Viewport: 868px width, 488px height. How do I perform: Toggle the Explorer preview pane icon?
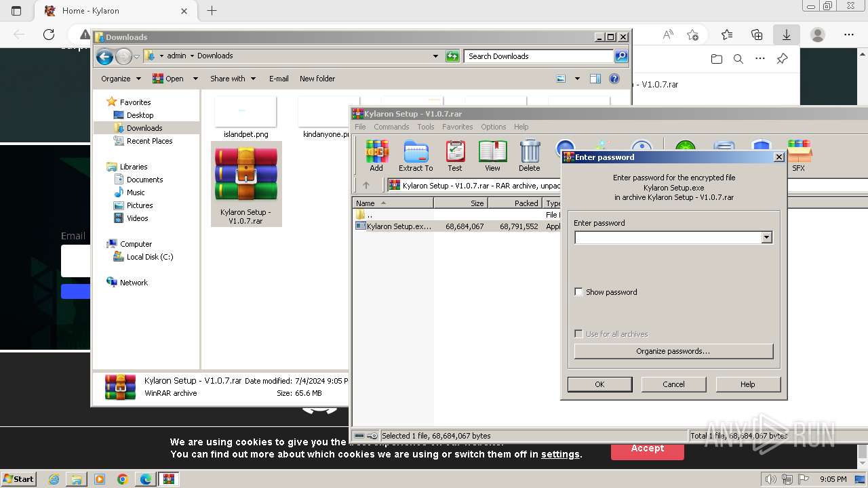[x=595, y=79]
